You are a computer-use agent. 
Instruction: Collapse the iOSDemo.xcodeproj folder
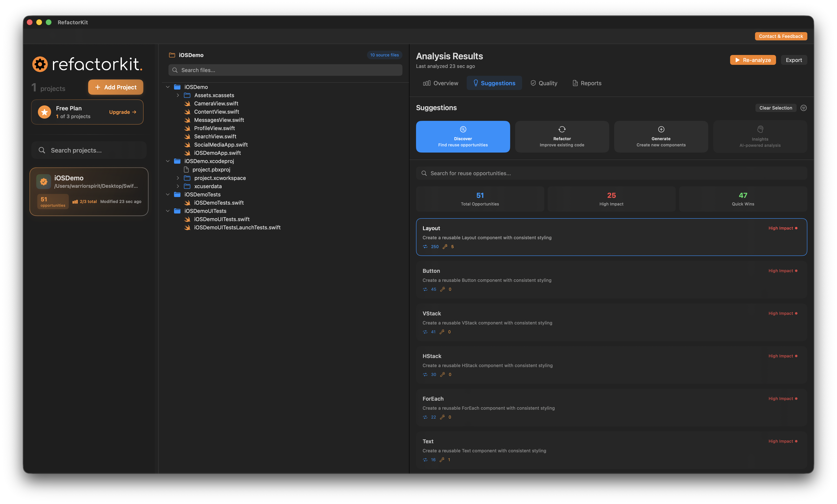pos(168,161)
